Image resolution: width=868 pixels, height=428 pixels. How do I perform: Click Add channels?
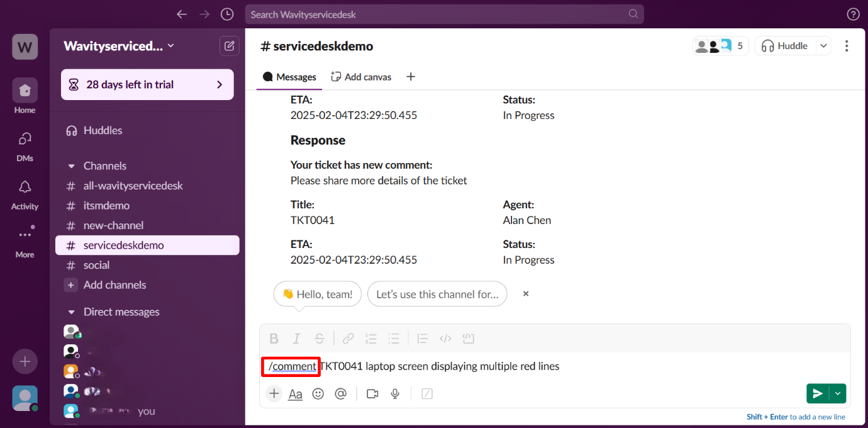tap(147, 285)
